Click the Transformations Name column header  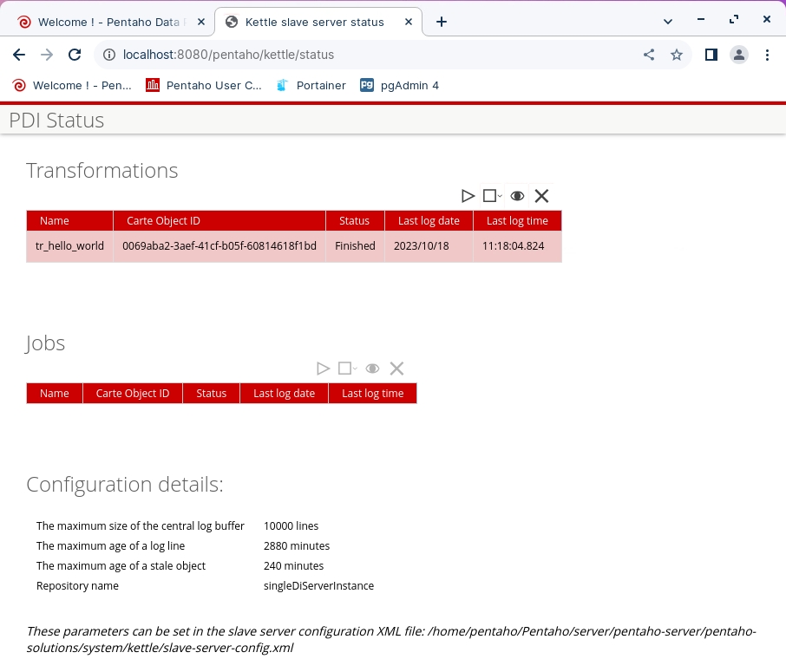[x=69, y=221]
